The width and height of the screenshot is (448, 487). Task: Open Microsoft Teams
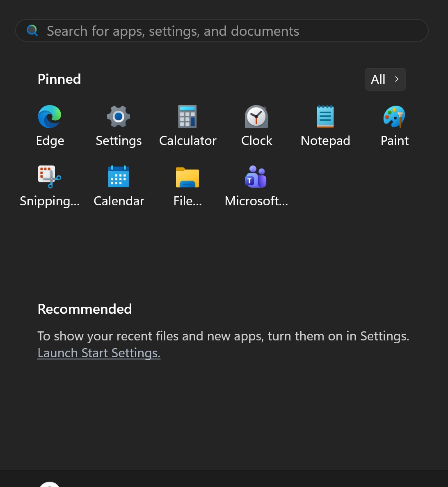coord(256,186)
